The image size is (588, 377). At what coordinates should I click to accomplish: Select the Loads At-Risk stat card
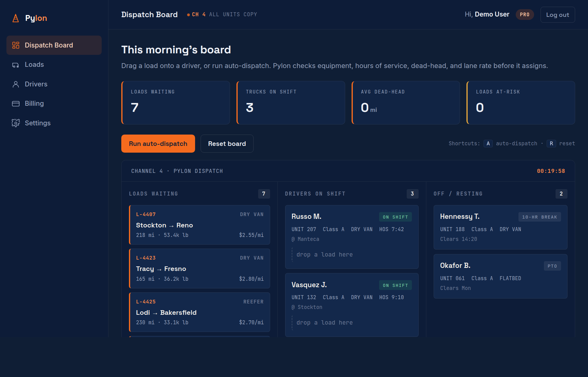(x=521, y=103)
